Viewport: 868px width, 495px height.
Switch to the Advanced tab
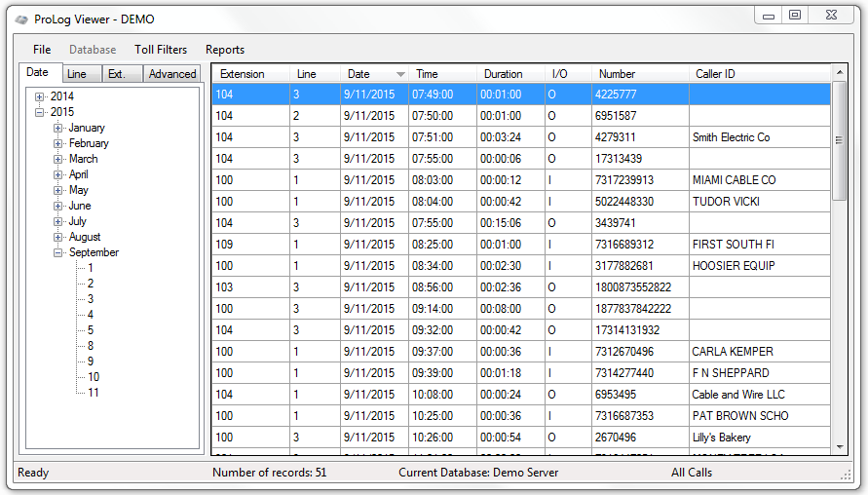click(172, 74)
